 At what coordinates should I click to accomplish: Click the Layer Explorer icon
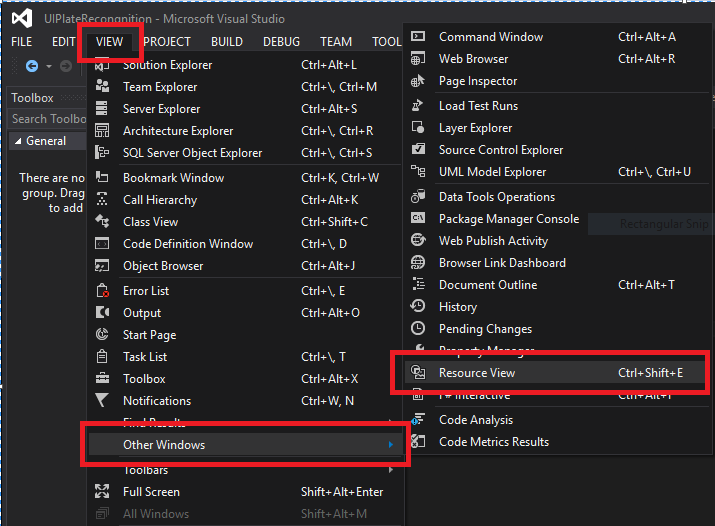click(x=418, y=127)
